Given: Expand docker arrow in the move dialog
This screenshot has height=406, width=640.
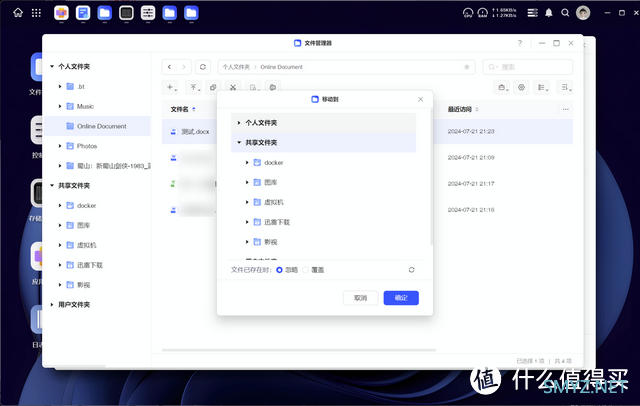Looking at the screenshot, I should point(247,162).
